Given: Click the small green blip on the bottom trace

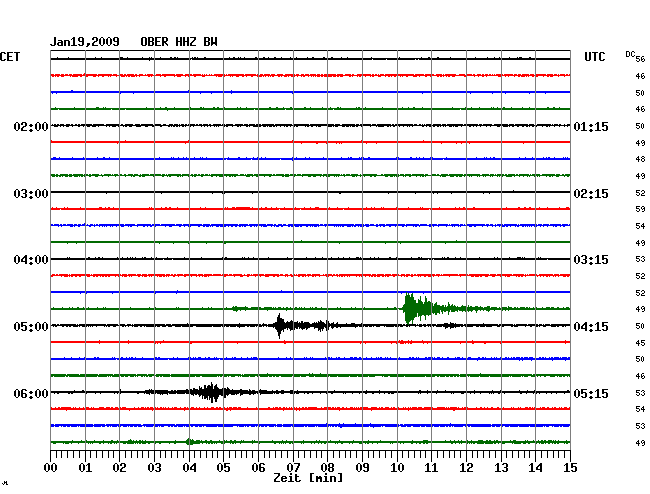Looking at the screenshot, I should pyautogui.click(x=190, y=442).
